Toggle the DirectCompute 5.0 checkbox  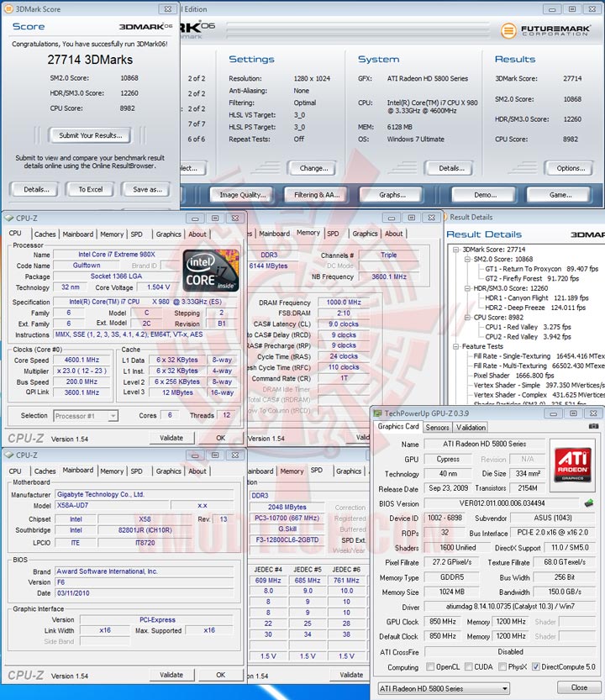pyautogui.click(x=536, y=666)
